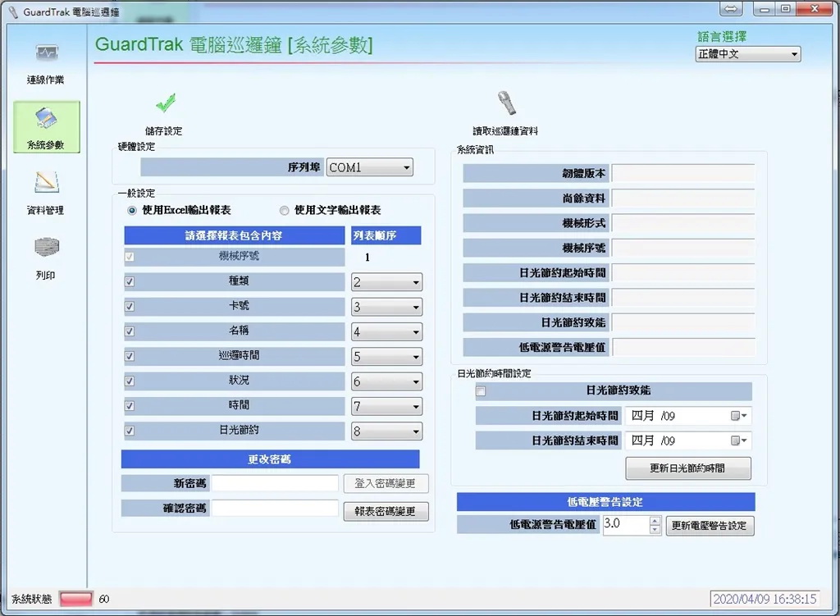
Task: Decrease the 低電源警告電壓值 with down arrow
Action: (x=655, y=530)
